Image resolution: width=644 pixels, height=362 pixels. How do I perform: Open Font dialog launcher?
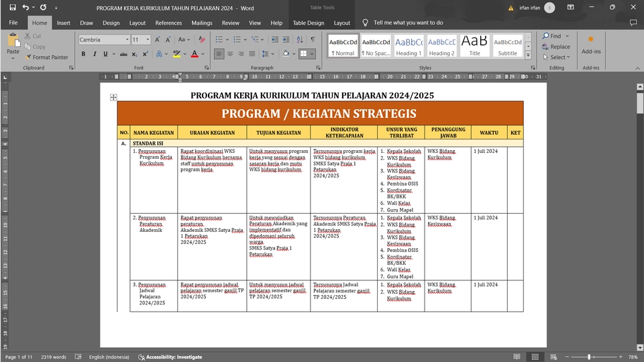[207, 68]
